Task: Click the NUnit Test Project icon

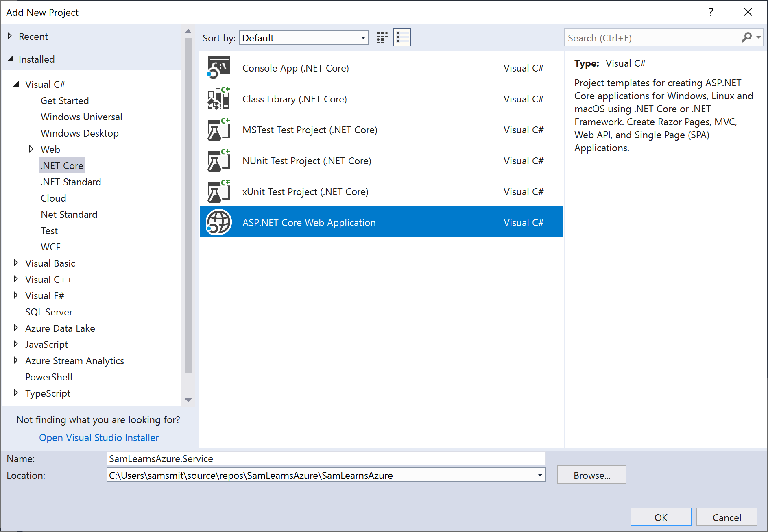Action: pos(219,161)
